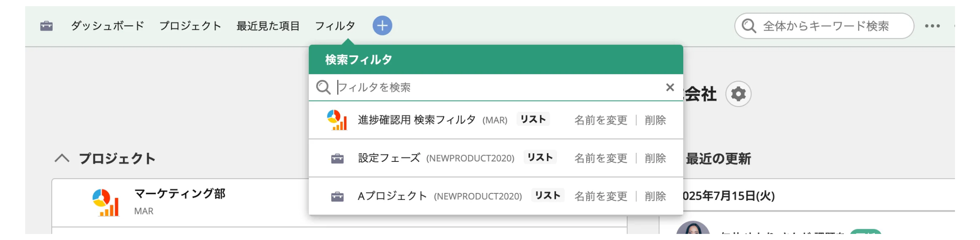Delete the 進捗確認用 検索フィルタ filter
This screenshot has height=240, width=980.
(655, 120)
